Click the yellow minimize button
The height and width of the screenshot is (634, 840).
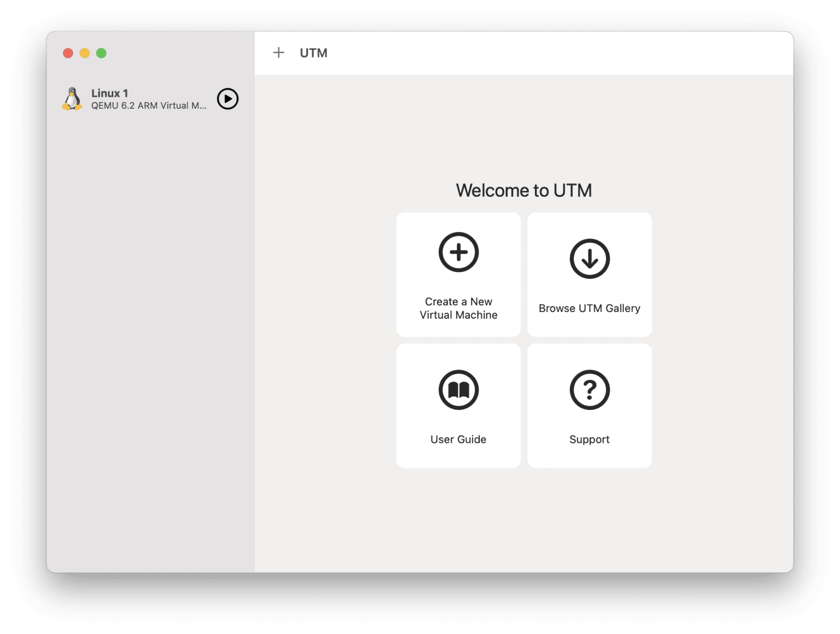point(85,53)
